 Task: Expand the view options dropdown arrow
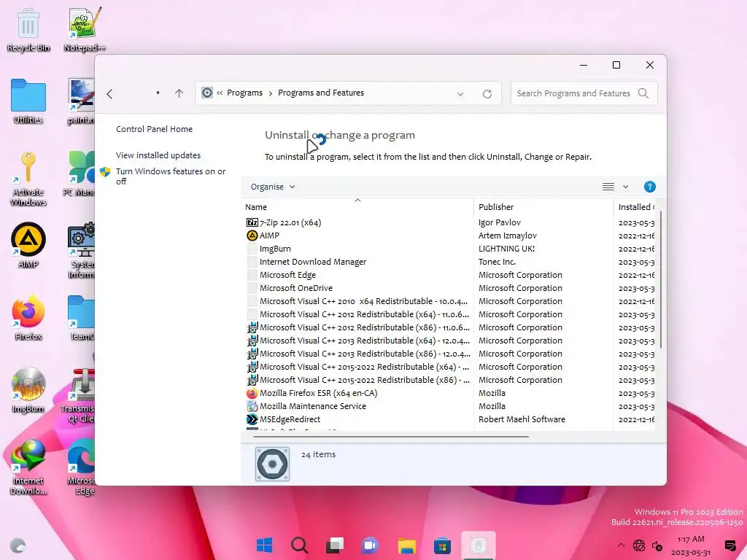[625, 187]
